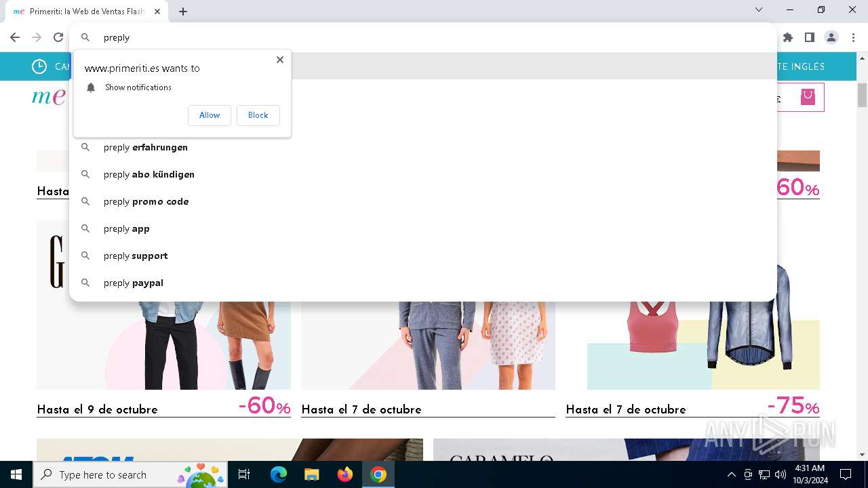The width and height of the screenshot is (868, 488).
Task: Click the address bar containing preply
Action: (x=423, y=37)
